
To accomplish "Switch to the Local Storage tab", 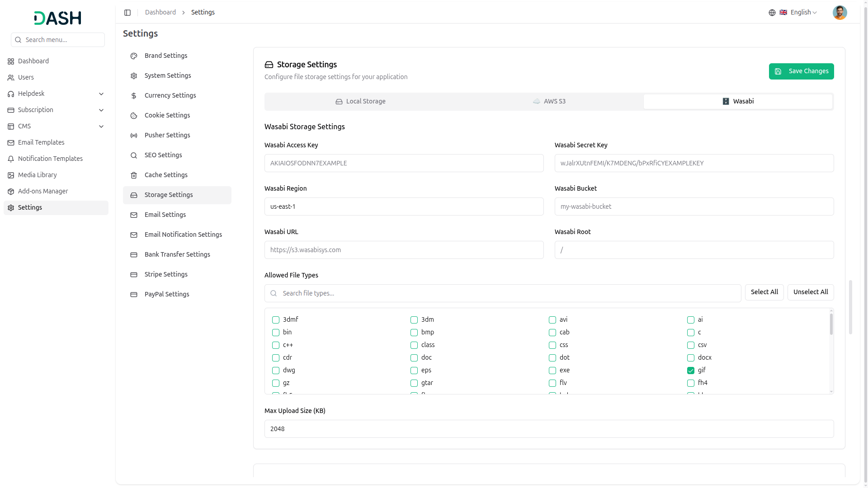I will click(x=360, y=102).
